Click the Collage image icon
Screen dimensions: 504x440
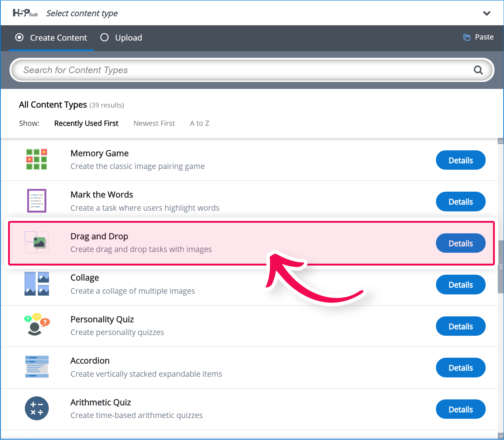37,284
